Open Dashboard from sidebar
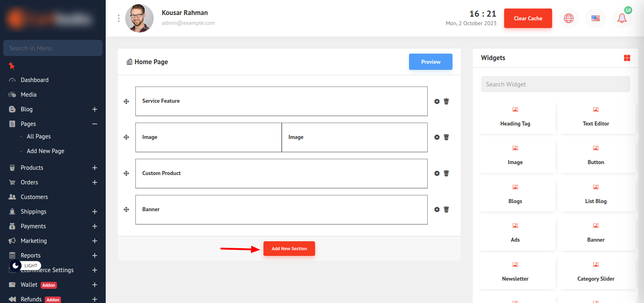The width and height of the screenshot is (644, 303). tap(35, 80)
